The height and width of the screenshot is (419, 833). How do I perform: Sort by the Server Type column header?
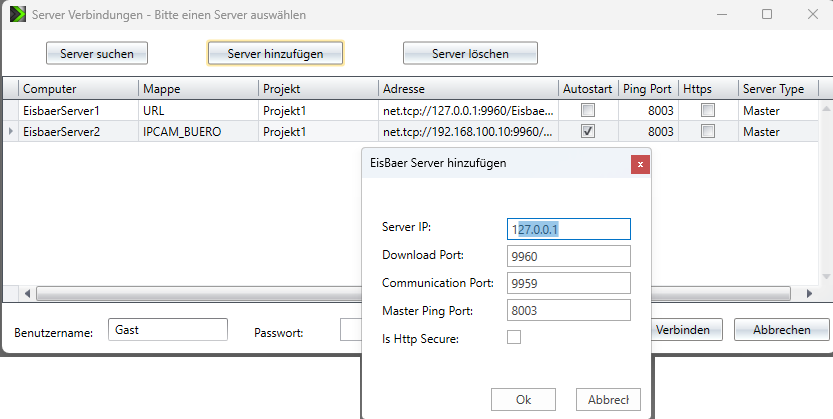point(778,89)
